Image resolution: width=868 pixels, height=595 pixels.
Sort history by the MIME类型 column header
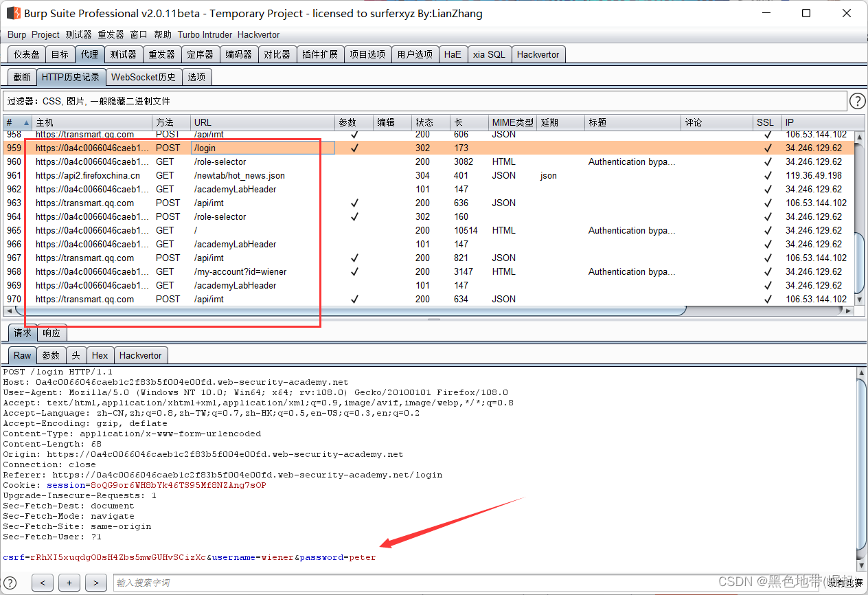(x=513, y=122)
